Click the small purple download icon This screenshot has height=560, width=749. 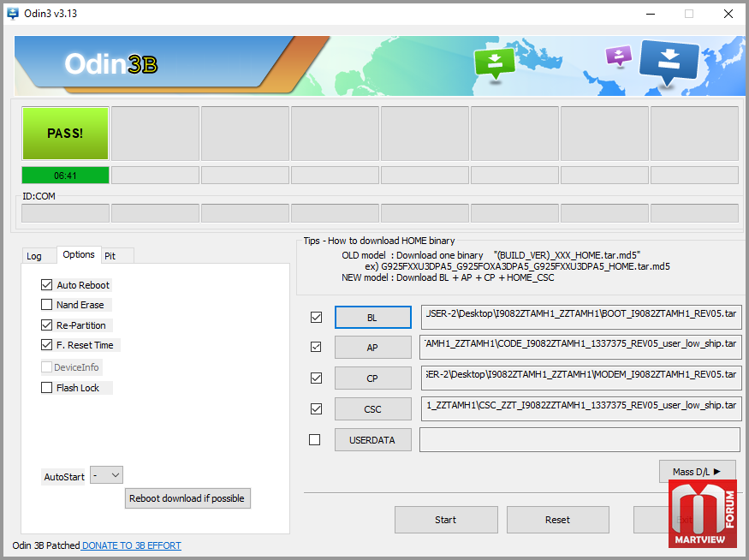point(618,57)
